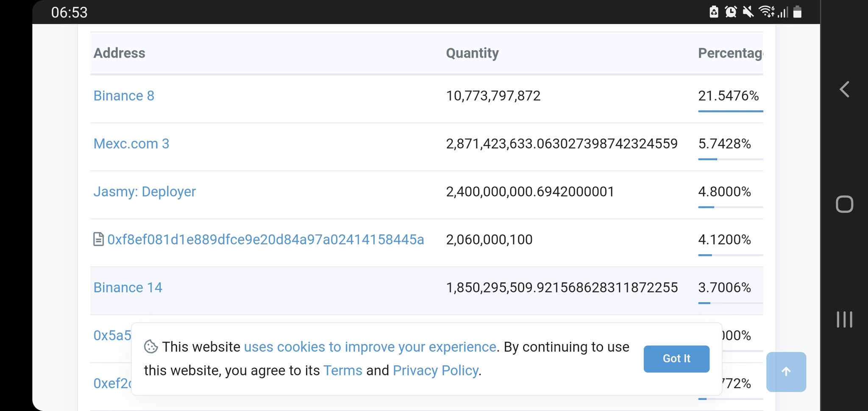Click the Binance 8 percentage progress bar
This screenshot has width=868, height=411.
click(730, 111)
